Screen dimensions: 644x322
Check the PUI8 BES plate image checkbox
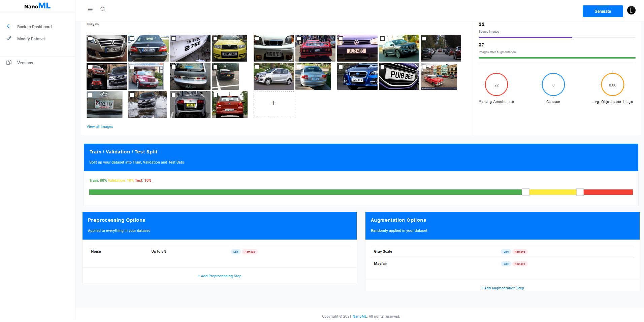pos(382,67)
